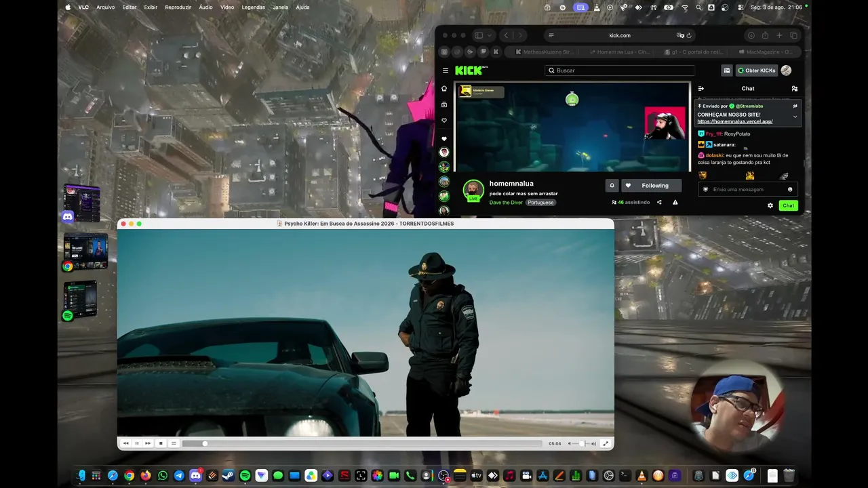Open Spotify from the Dock
The width and height of the screenshot is (868, 488).
(x=245, y=476)
